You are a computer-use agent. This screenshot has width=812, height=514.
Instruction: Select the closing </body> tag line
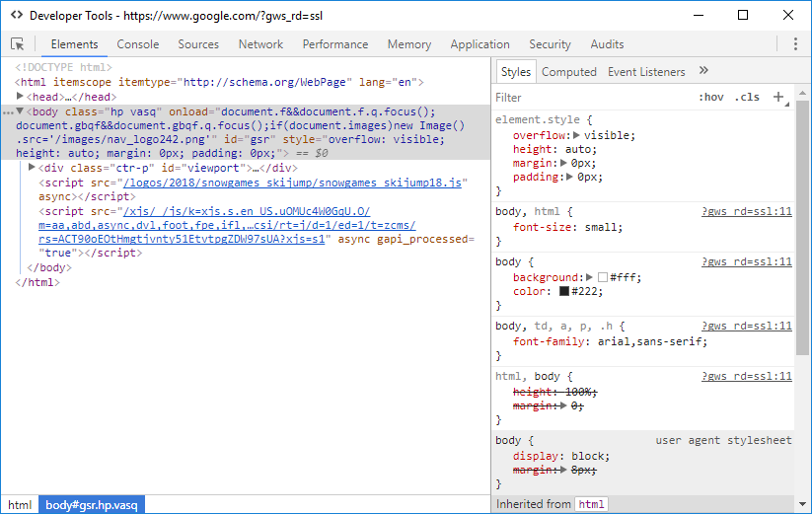(49, 267)
